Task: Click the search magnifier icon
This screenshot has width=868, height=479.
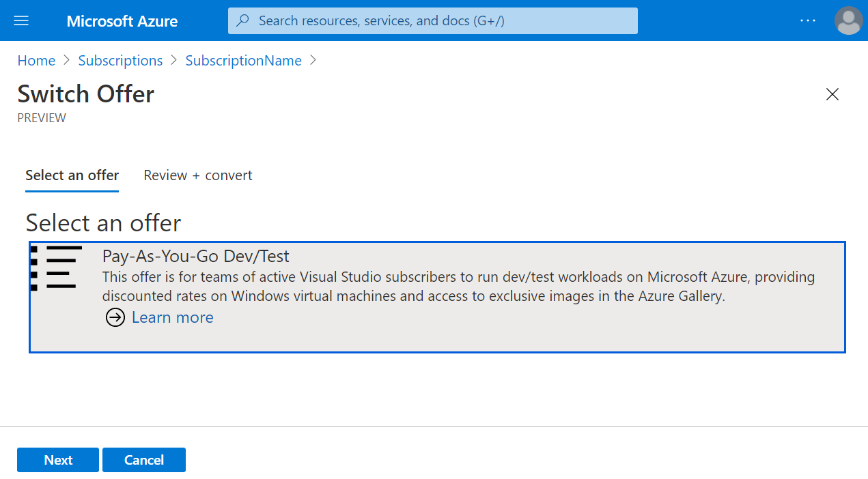Action: coord(242,20)
